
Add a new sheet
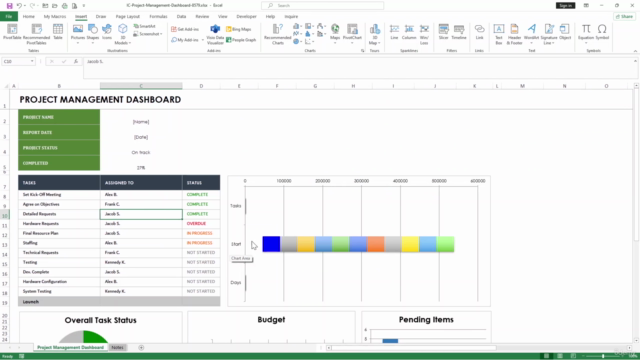141,347
